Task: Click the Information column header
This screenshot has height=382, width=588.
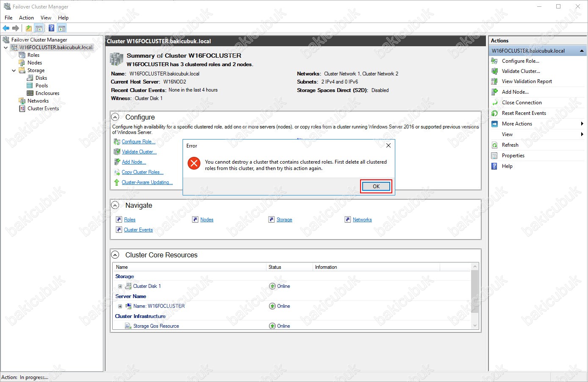Action: coord(376,267)
